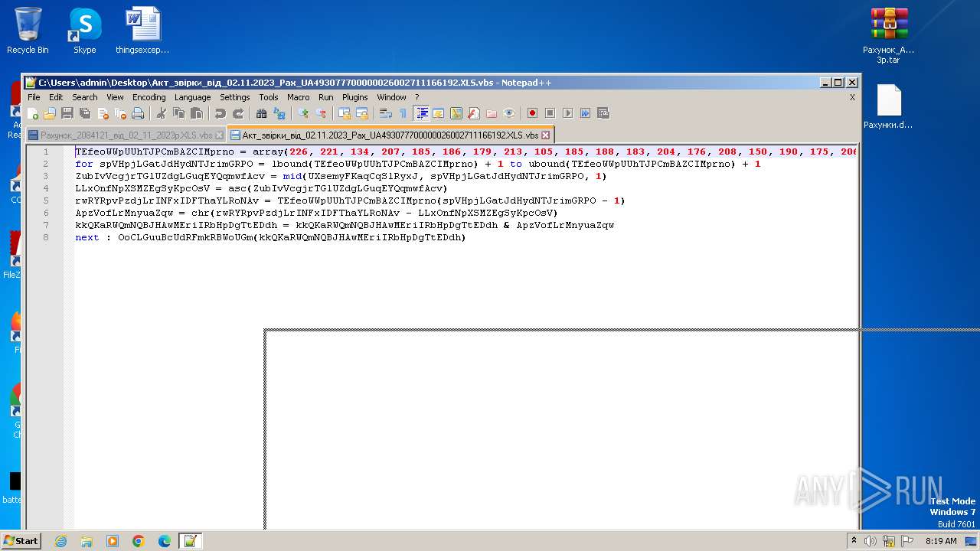Run macro multiple times icon
The height and width of the screenshot is (551, 980).
point(585,113)
